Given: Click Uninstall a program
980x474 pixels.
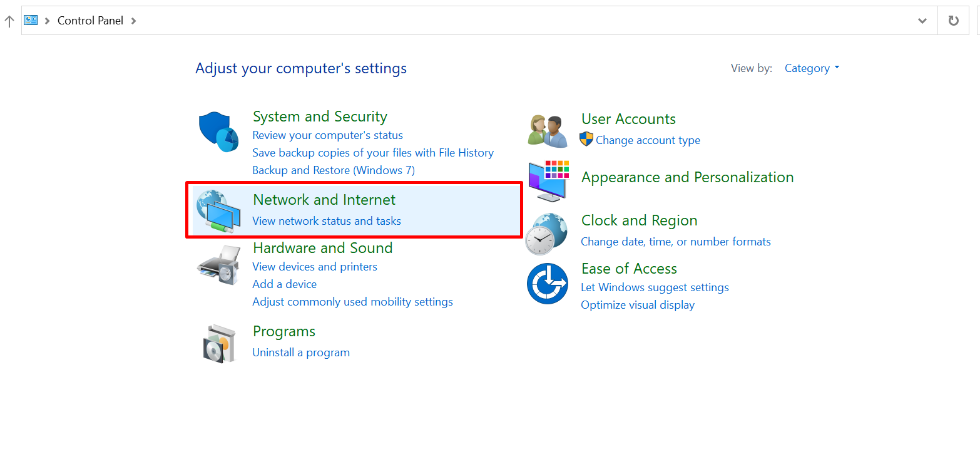Looking at the screenshot, I should tap(301, 353).
